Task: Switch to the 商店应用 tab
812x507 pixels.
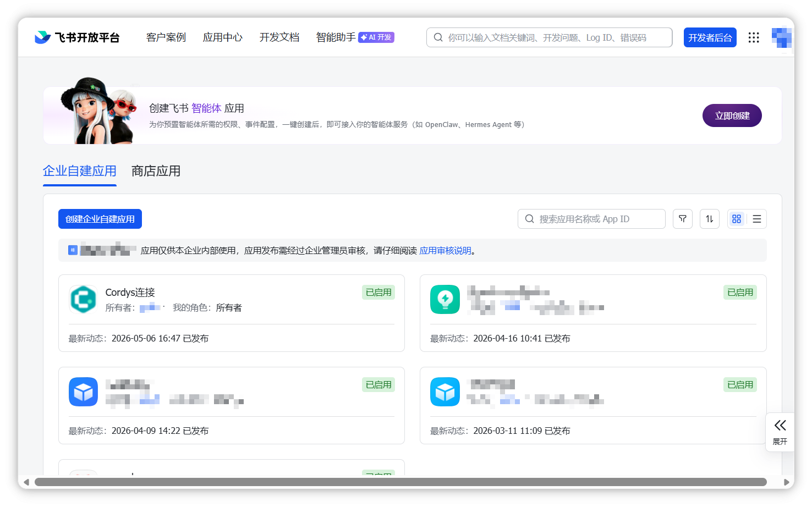Action: pos(156,171)
